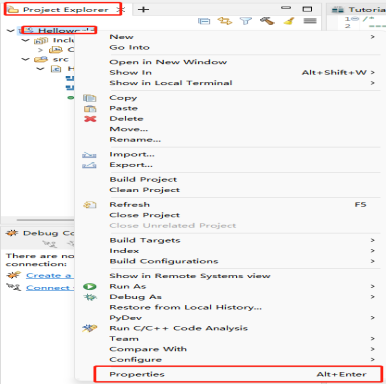Choose Debug As bug entry
The height and width of the screenshot is (385, 386).
[136, 297]
